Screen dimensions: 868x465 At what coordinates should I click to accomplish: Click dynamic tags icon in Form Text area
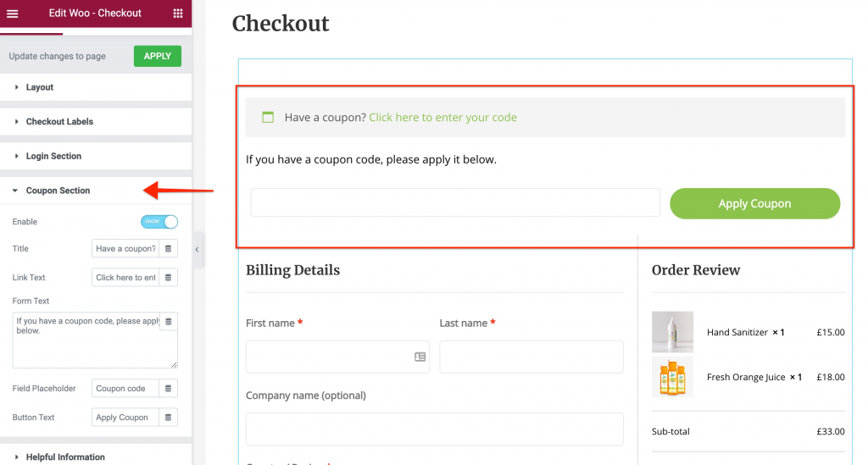click(x=169, y=322)
